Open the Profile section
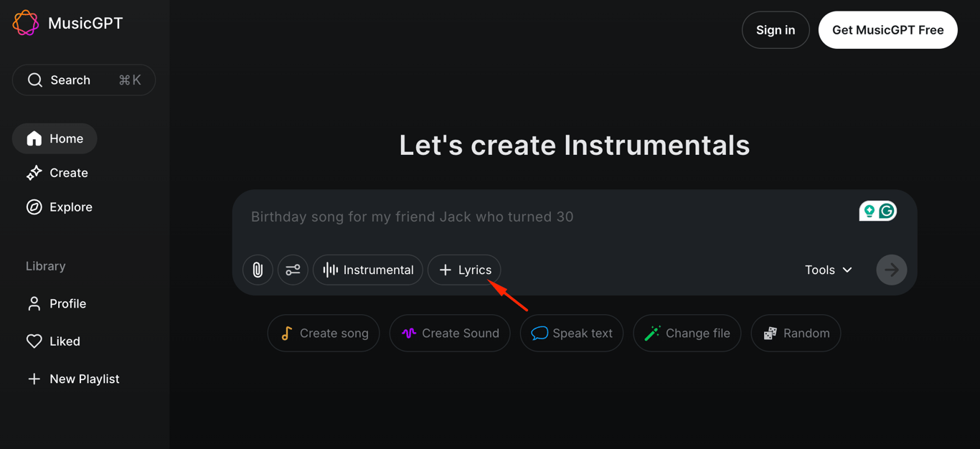This screenshot has width=980, height=449. coord(67,303)
